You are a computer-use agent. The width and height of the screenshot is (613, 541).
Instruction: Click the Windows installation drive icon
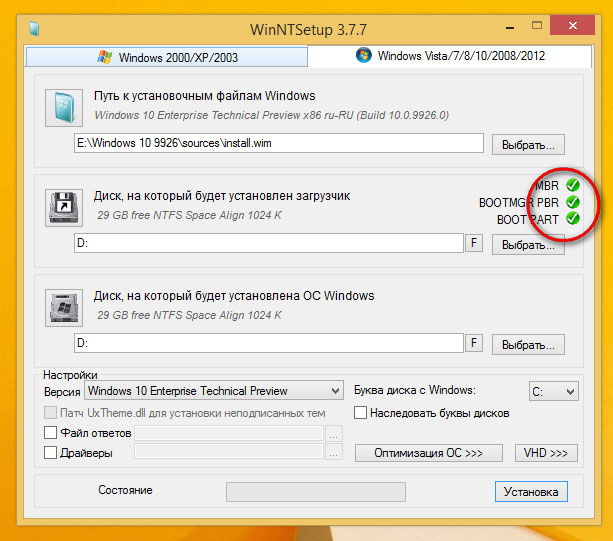(x=64, y=308)
